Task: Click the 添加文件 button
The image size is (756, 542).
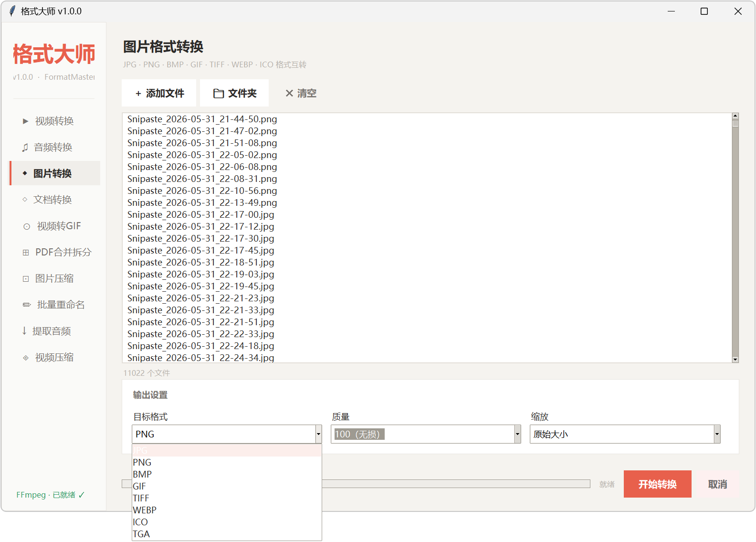Action: 159,93
